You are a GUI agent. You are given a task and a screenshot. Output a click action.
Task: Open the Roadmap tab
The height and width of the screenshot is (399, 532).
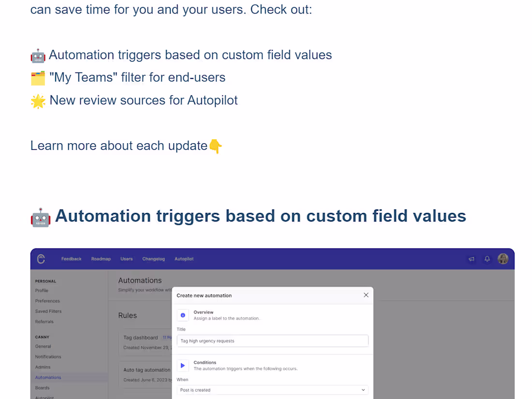[x=101, y=259]
